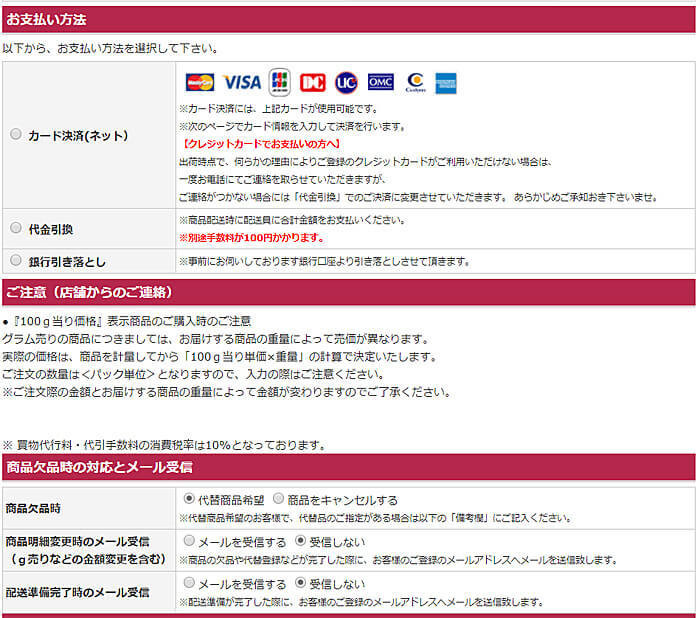Click the UC card logo

coord(346,82)
